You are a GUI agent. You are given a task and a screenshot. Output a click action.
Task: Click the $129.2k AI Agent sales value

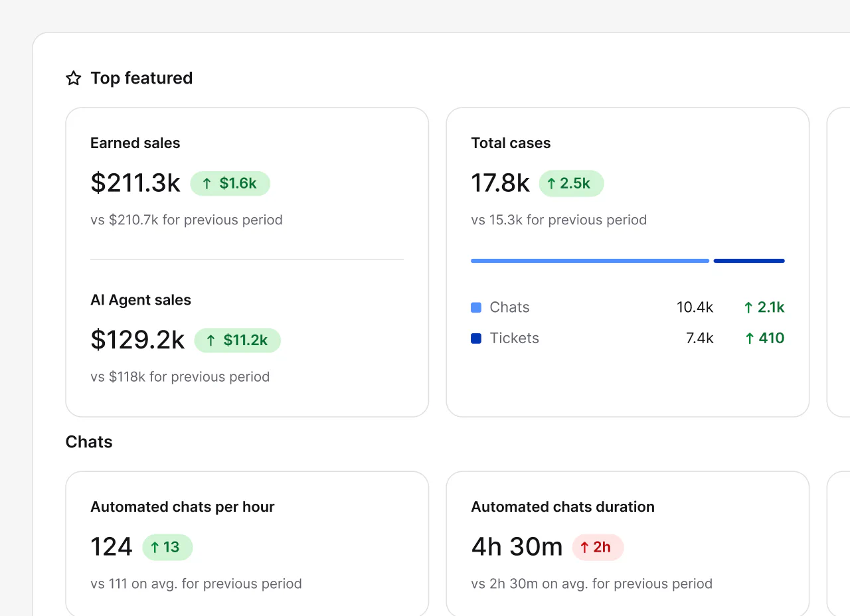pos(137,340)
